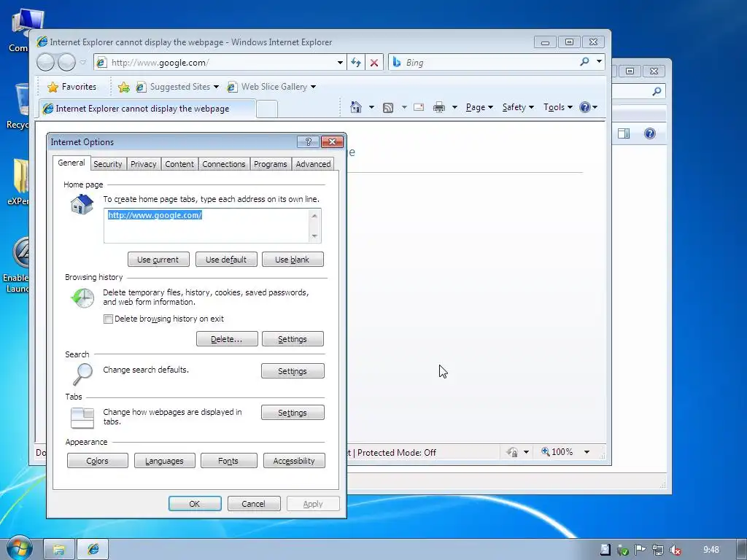The image size is (747, 560).
Task: Click the Tabs Settings button
Action: (293, 413)
